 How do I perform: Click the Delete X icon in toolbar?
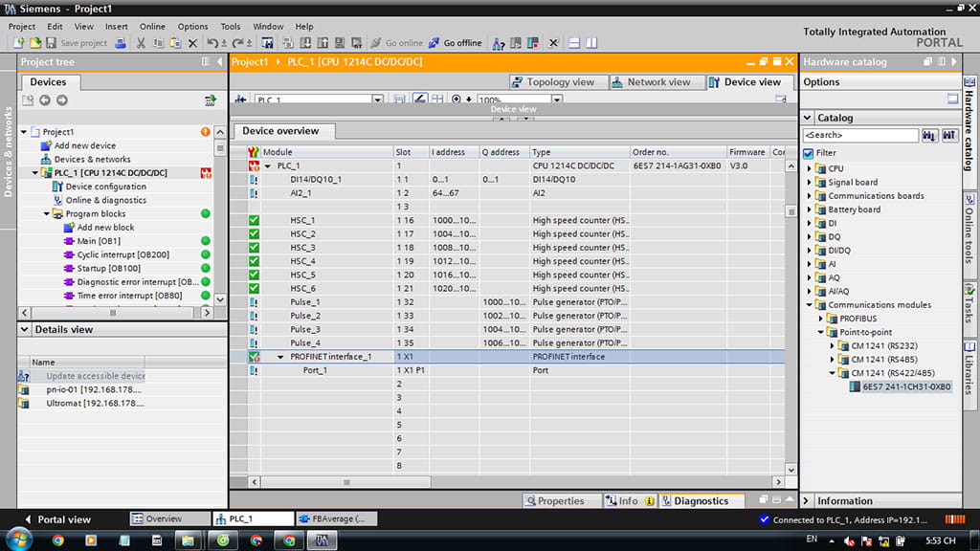(x=192, y=43)
